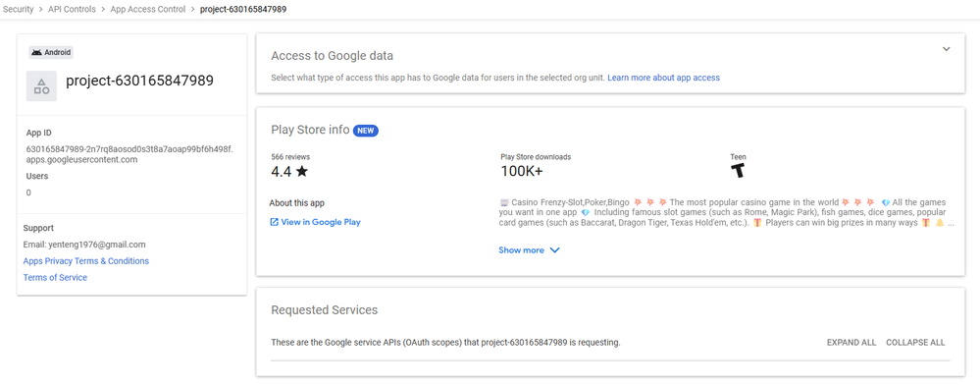Click the Android platform badge
980x385 pixels.
[x=51, y=53]
